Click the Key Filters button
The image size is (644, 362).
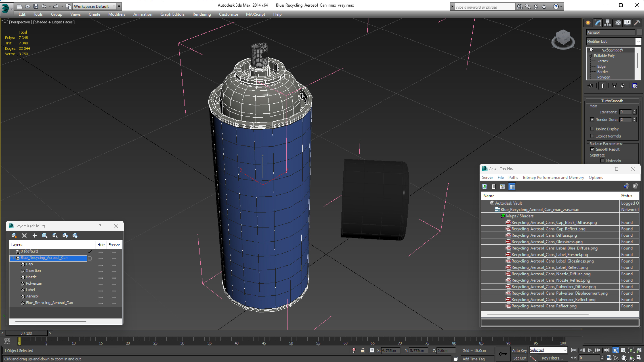[552, 358]
